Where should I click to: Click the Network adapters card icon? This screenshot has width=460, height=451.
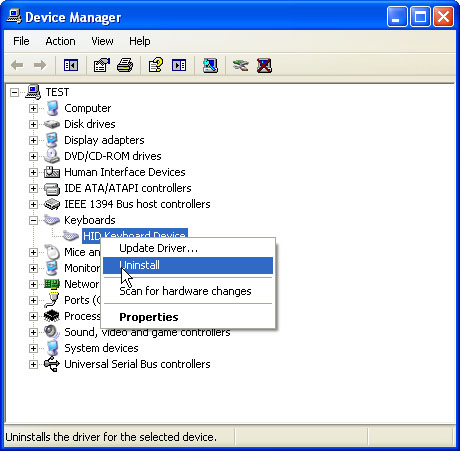(52, 284)
